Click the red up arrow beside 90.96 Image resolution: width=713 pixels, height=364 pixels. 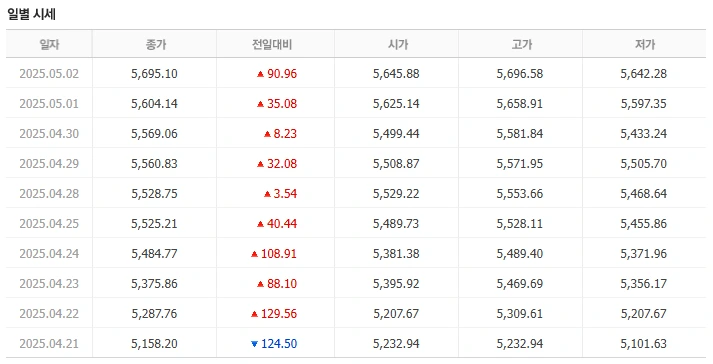(261, 74)
